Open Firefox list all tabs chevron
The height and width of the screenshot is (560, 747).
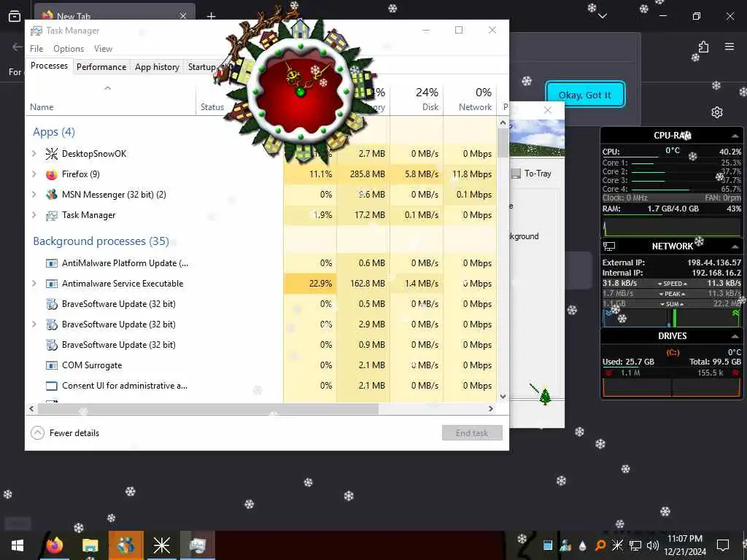(x=603, y=16)
